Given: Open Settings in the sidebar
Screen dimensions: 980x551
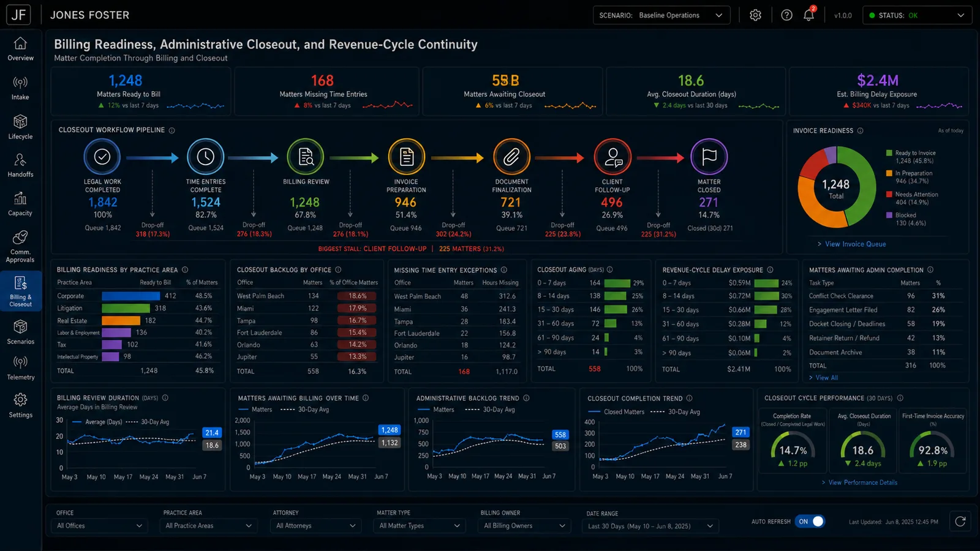Looking at the screenshot, I should point(20,406).
